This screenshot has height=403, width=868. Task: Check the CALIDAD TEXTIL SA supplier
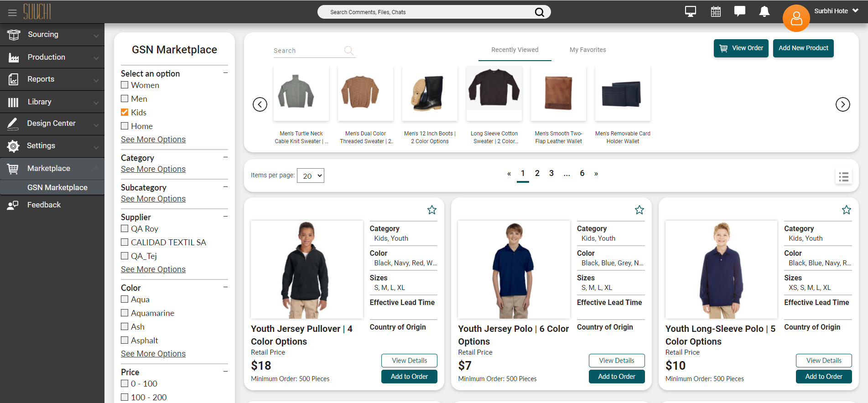coord(125,242)
